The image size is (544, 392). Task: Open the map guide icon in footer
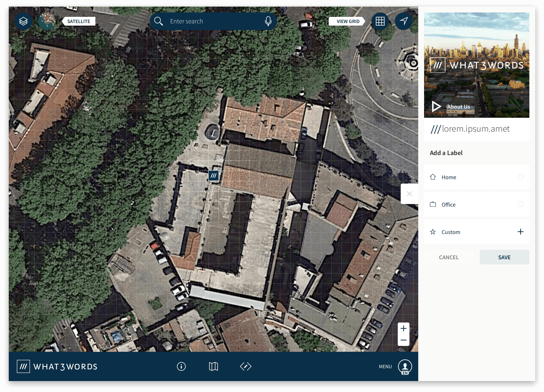(214, 366)
